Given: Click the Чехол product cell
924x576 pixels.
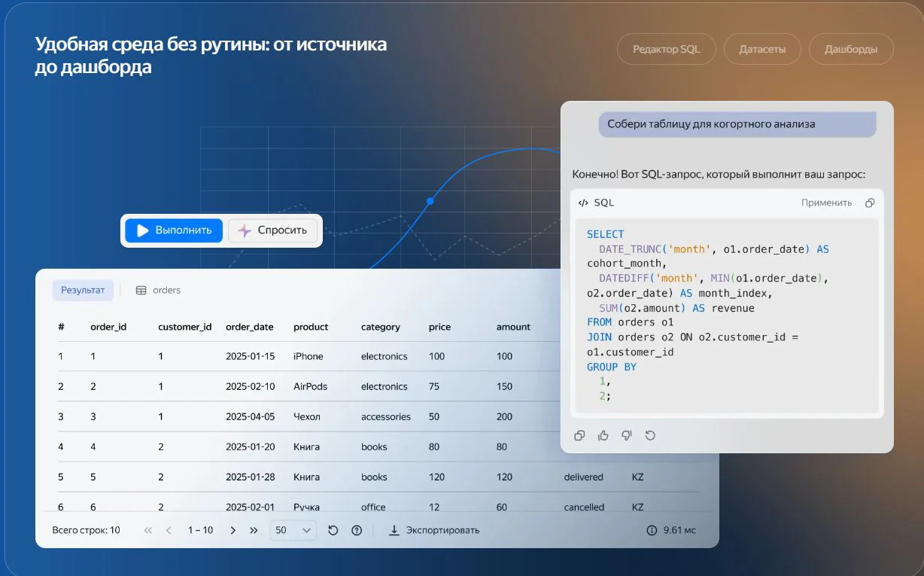Looking at the screenshot, I should coord(307,416).
